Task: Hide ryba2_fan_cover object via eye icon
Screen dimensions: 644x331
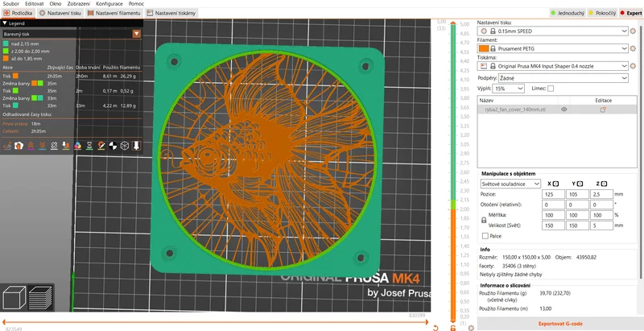Action: point(564,110)
